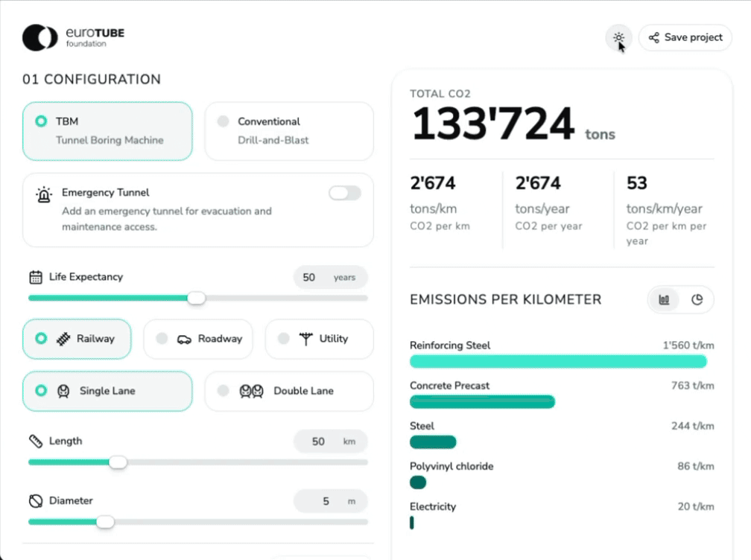
Task: Click the '01 CONFIGURATION' heading
Action: (92, 80)
